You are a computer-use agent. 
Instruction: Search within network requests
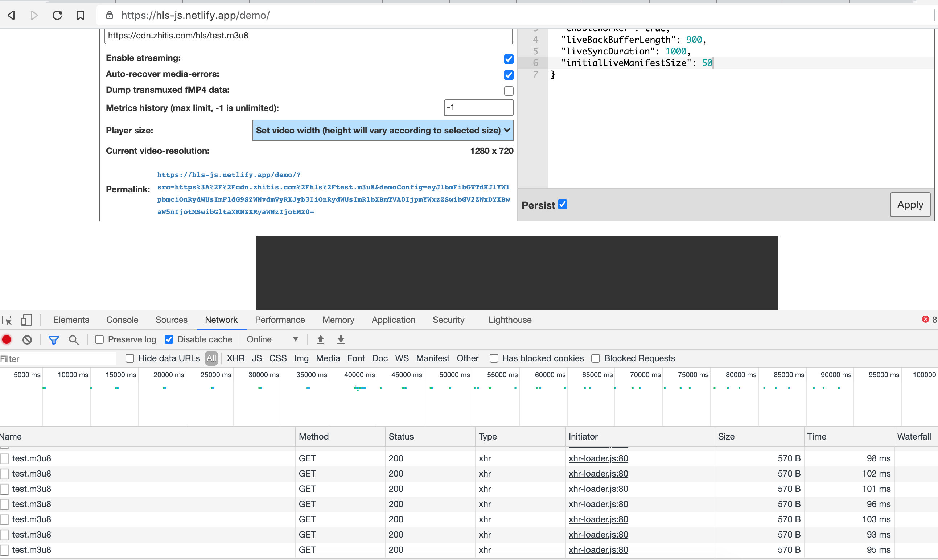[x=74, y=339]
